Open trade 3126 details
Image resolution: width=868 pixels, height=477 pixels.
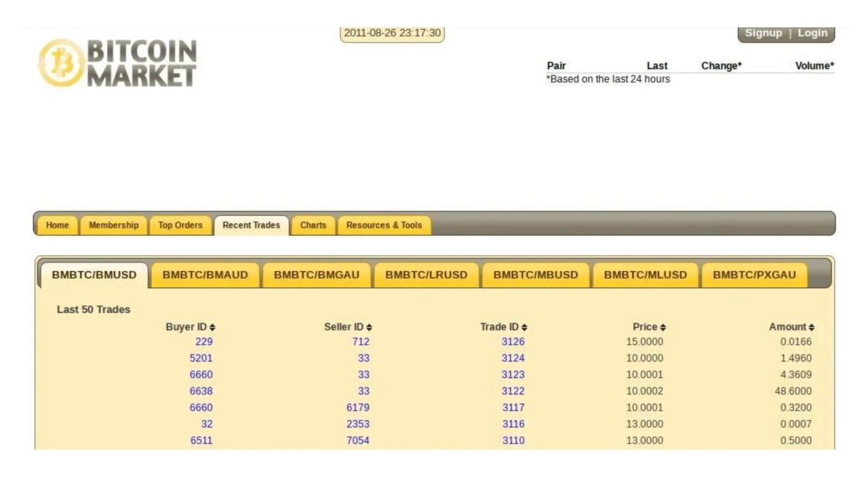point(513,341)
